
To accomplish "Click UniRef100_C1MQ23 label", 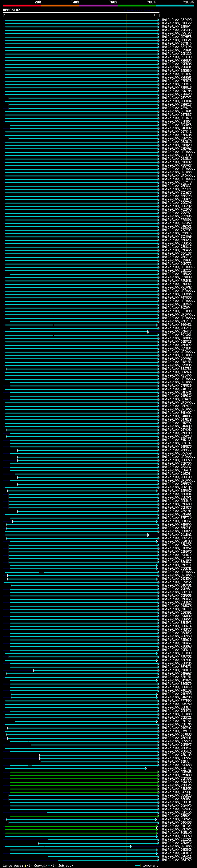I will pyautogui.click(x=177, y=145).
